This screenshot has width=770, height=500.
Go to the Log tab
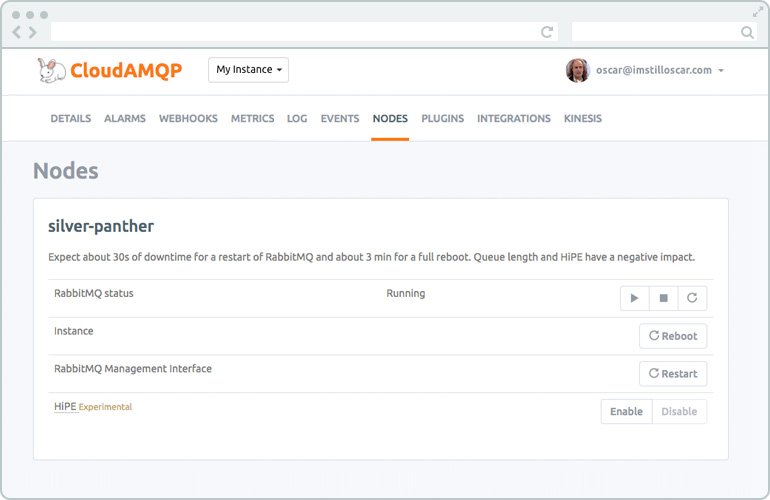coord(297,118)
